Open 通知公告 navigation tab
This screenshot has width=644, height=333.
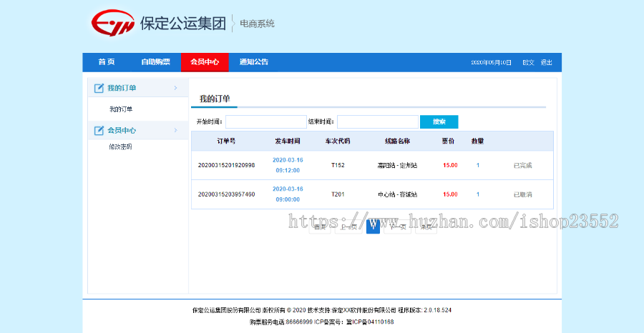tap(254, 62)
